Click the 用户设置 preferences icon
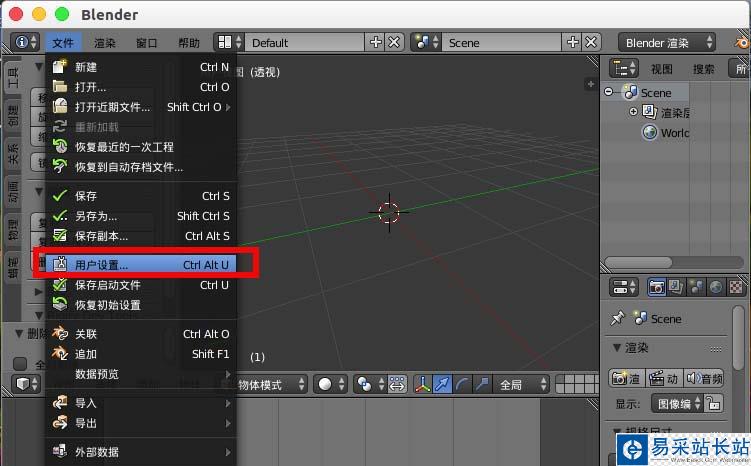The image size is (751, 466). coord(60,264)
